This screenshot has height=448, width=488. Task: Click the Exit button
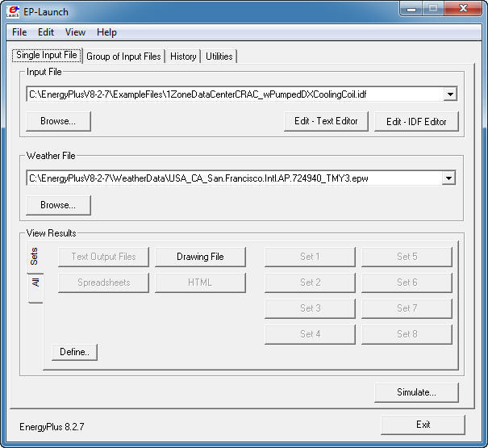[423, 425]
